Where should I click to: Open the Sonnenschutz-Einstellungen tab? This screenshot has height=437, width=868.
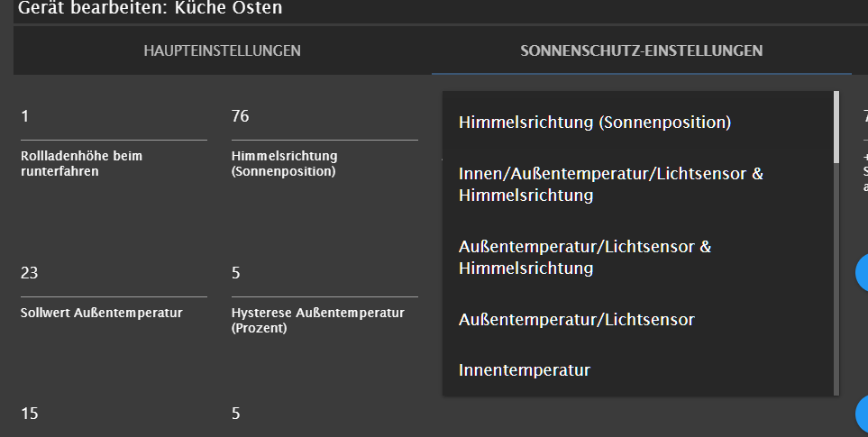click(x=641, y=50)
